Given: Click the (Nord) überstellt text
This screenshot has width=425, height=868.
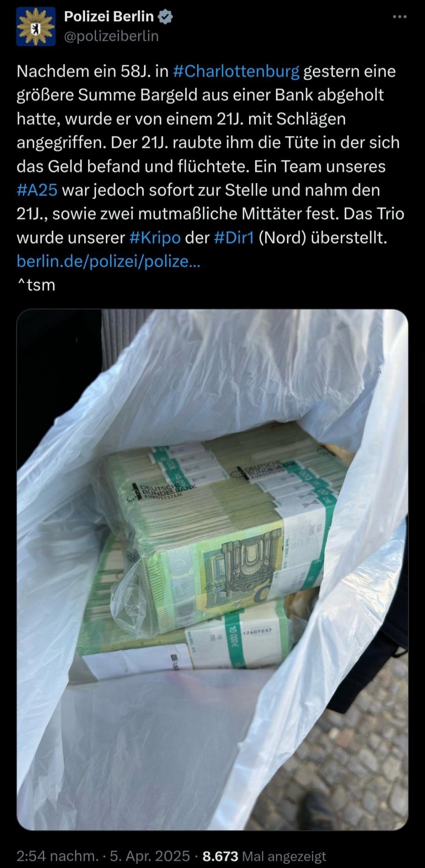Looking at the screenshot, I should click(323, 237).
